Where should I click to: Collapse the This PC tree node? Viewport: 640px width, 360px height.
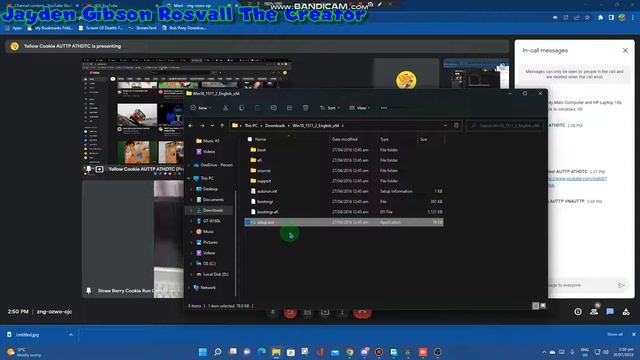[x=189, y=178]
